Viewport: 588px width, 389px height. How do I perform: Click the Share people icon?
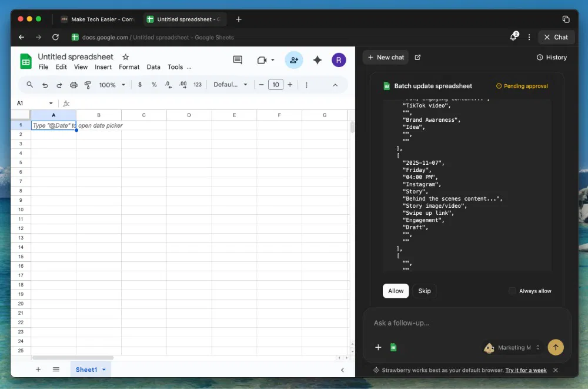[293, 60]
